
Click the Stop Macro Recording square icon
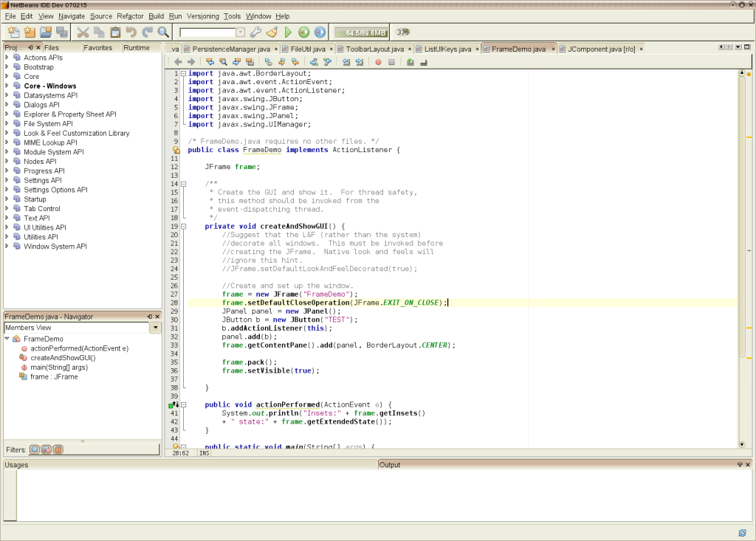point(391,62)
